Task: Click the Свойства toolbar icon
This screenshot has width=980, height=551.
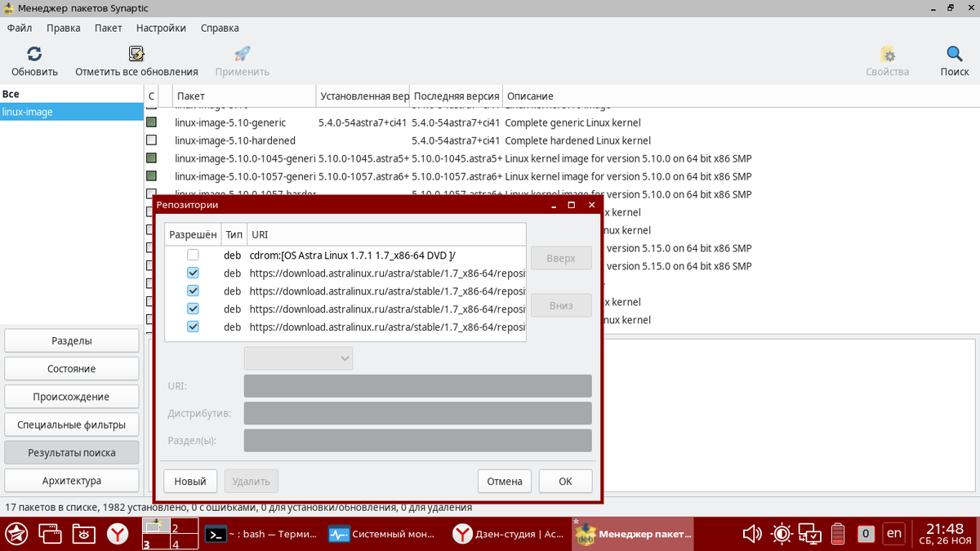Action: coord(888,54)
